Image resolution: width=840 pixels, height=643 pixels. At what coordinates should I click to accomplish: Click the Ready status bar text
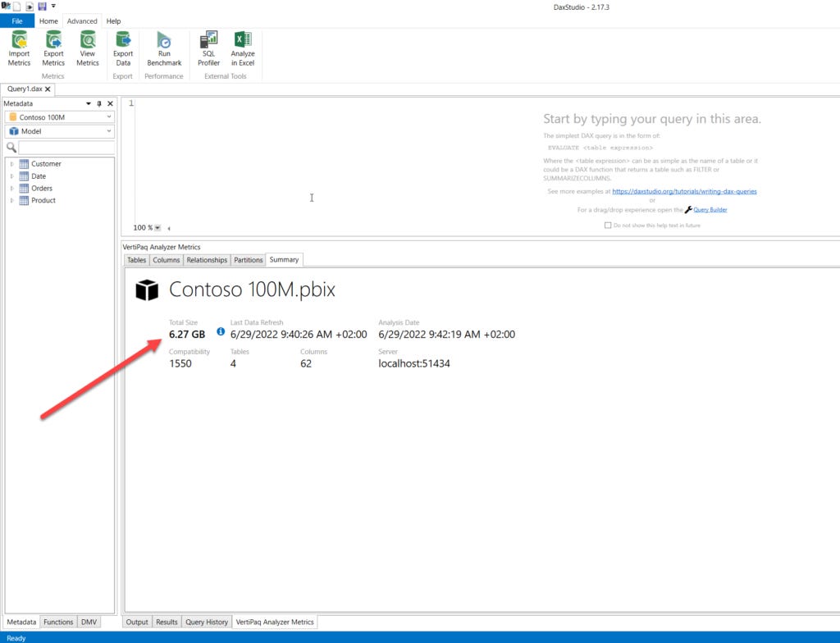[x=16, y=637]
